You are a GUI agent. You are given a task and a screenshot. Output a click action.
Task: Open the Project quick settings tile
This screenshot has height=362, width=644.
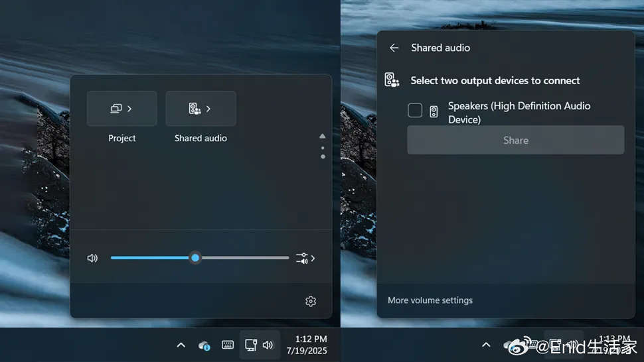coord(122,109)
